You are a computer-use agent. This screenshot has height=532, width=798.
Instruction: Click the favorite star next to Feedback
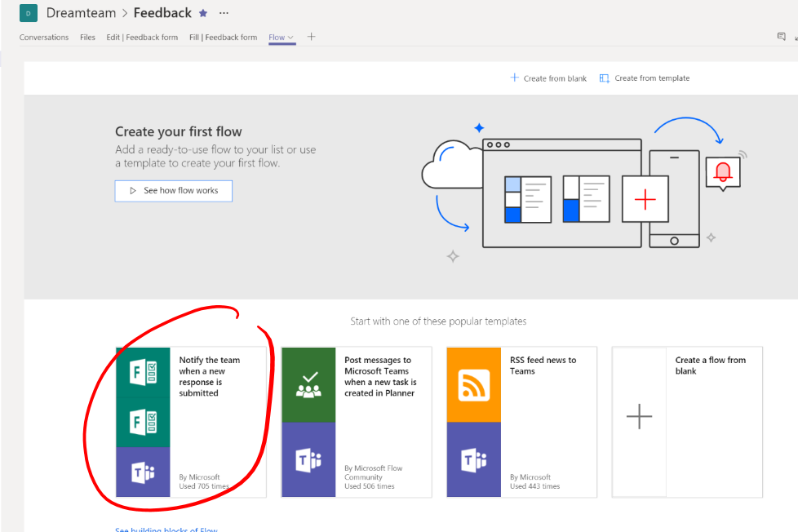[203, 13]
